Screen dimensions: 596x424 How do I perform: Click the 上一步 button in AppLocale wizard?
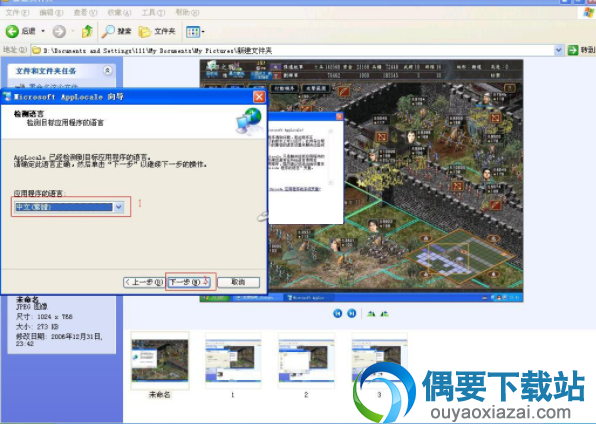pyautogui.click(x=144, y=282)
